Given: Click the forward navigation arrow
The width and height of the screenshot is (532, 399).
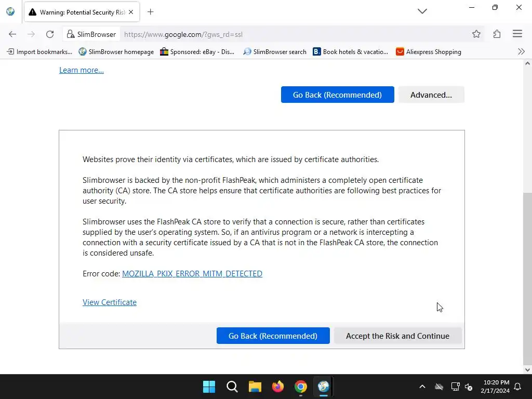Looking at the screenshot, I should click(x=31, y=34).
